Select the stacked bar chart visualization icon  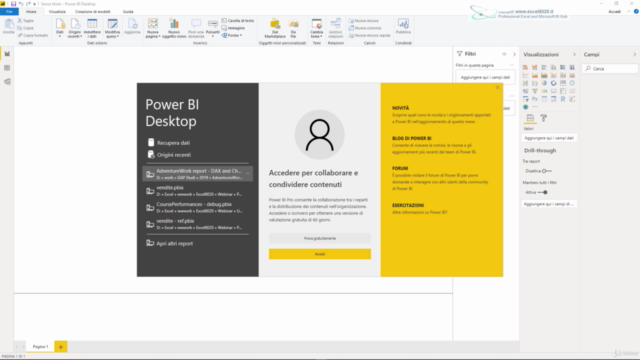coord(526,67)
